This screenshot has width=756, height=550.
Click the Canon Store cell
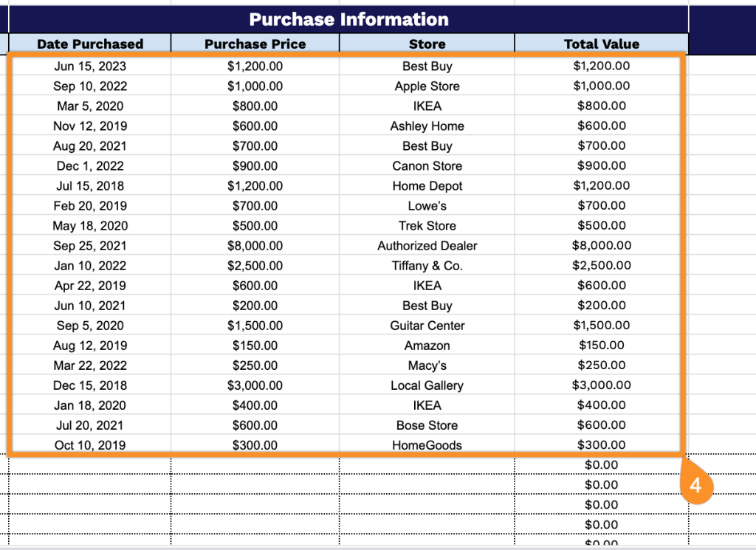[427, 166]
